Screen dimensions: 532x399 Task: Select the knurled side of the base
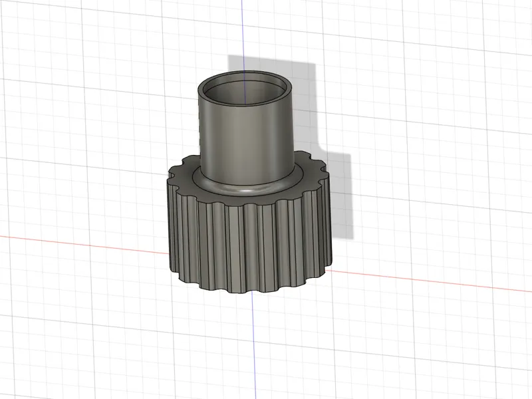point(249,243)
